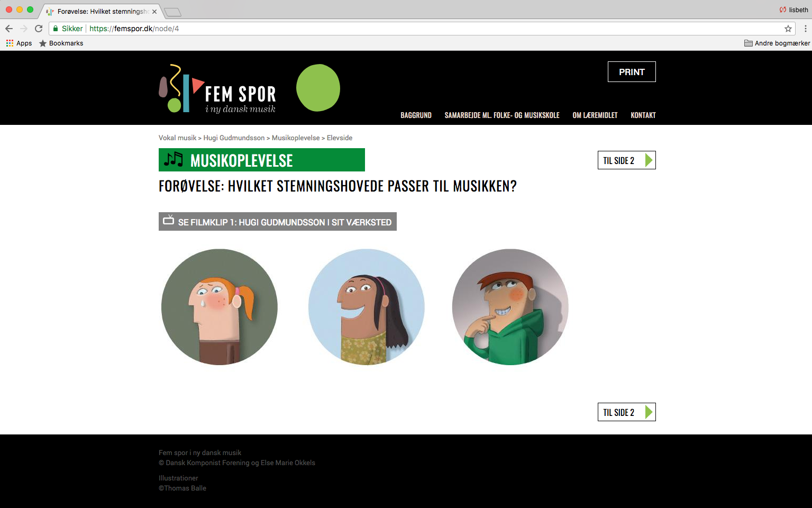Image resolution: width=812 pixels, height=508 pixels.
Task: Click top TIL SIDE 2 green arrow
Action: 649,160
